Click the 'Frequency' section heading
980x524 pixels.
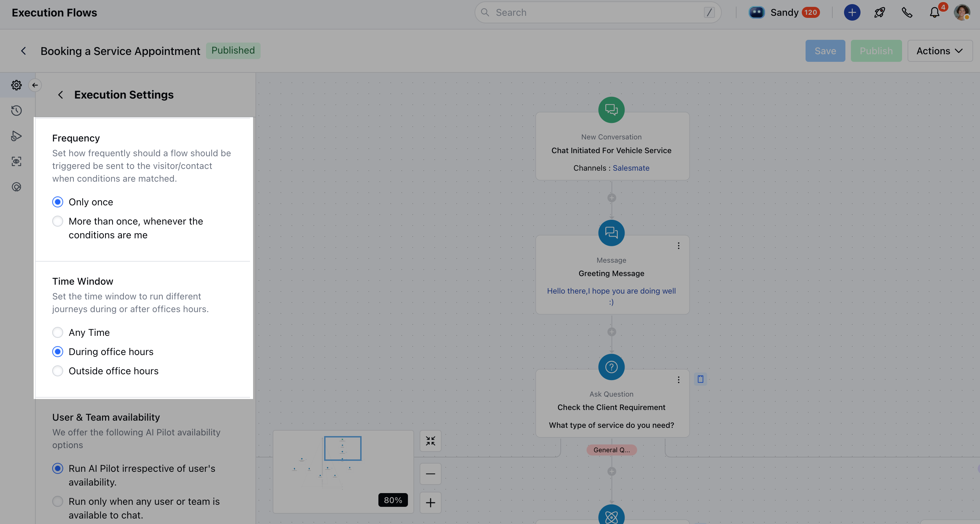click(76, 138)
